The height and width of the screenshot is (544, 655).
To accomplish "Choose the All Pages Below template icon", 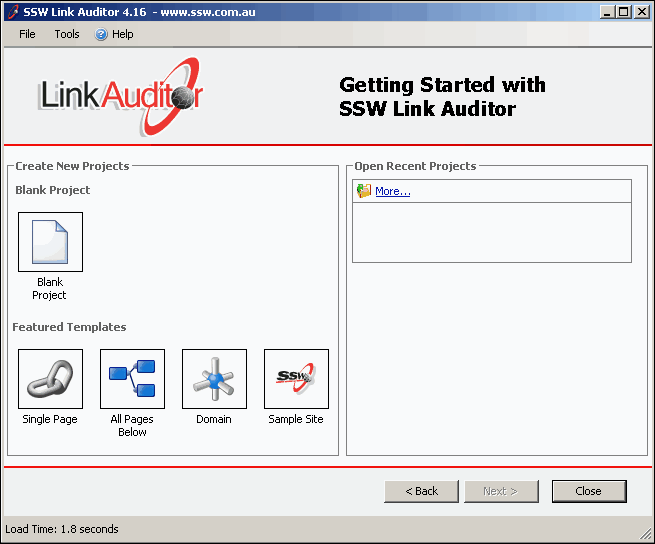I will (132, 379).
